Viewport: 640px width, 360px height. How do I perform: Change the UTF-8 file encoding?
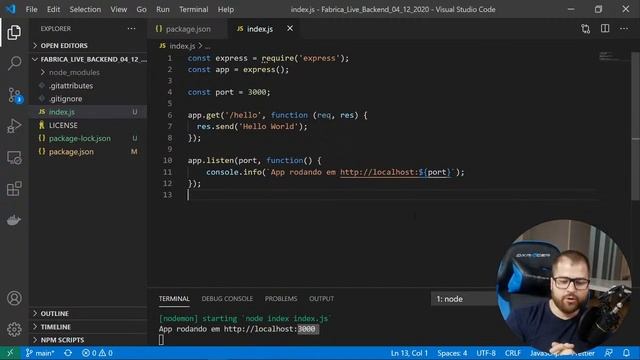(486, 353)
